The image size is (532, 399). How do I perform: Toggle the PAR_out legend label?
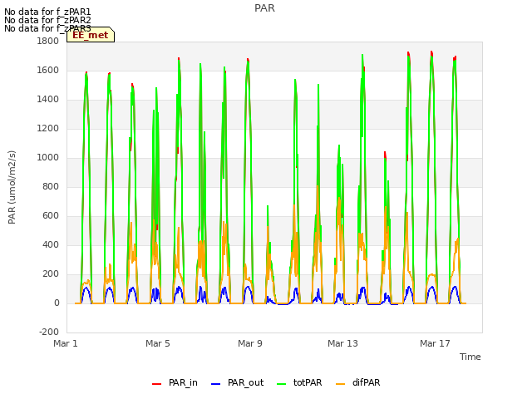(x=246, y=382)
